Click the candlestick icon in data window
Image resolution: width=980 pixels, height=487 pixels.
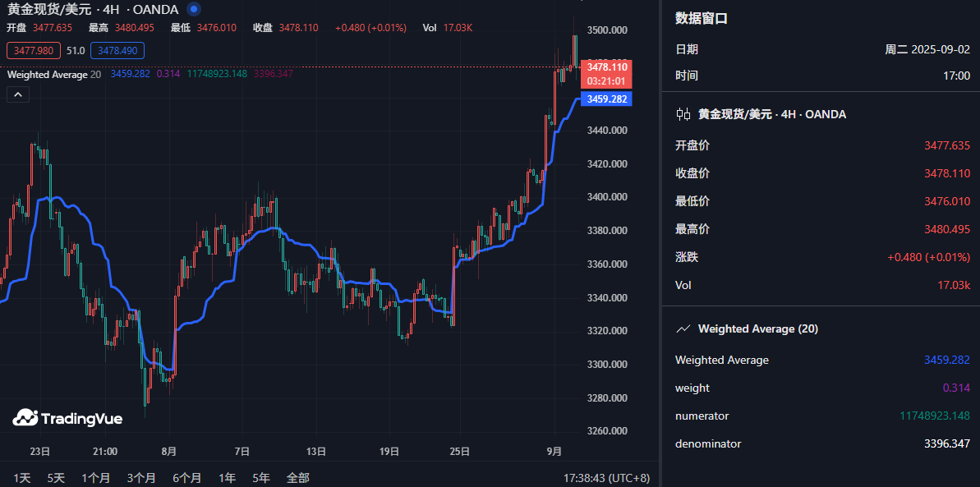pyautogui.click(x=683, y=114)
